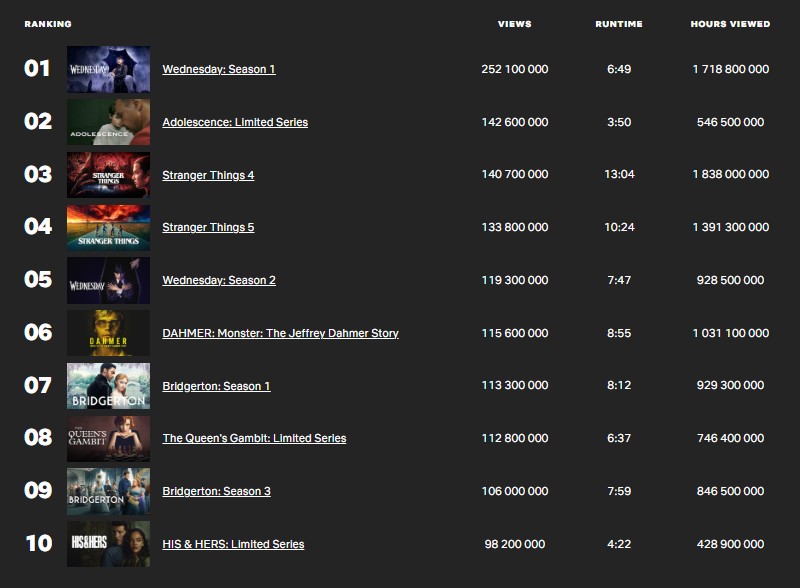Click the Stranger Things 5 poster thumbnail
The width and height of the screenshot is (800, 588).
pyautogui.click(x=108, y=227)
